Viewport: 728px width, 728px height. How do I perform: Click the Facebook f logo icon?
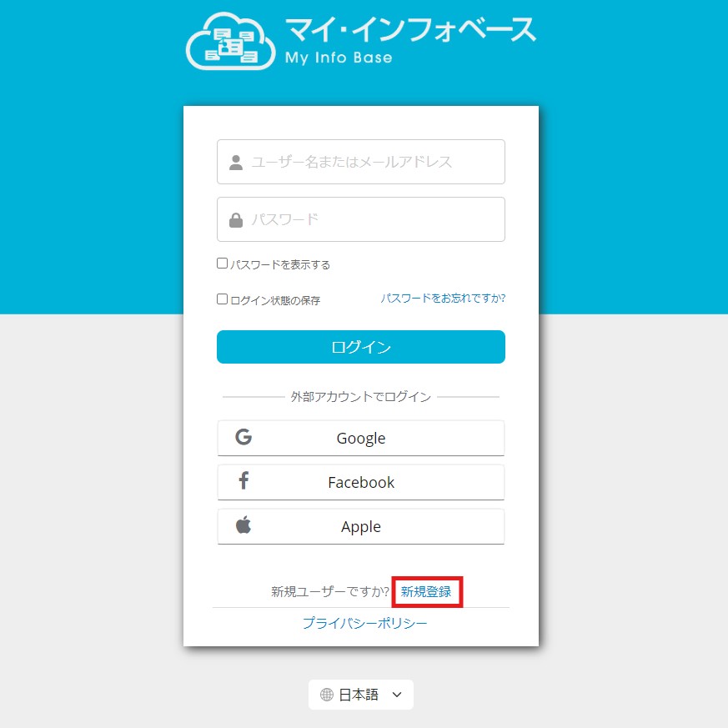[244, 480]
